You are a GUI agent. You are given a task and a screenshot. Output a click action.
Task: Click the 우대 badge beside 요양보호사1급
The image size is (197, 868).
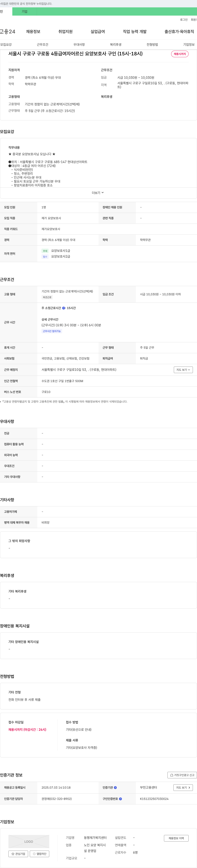45,251
